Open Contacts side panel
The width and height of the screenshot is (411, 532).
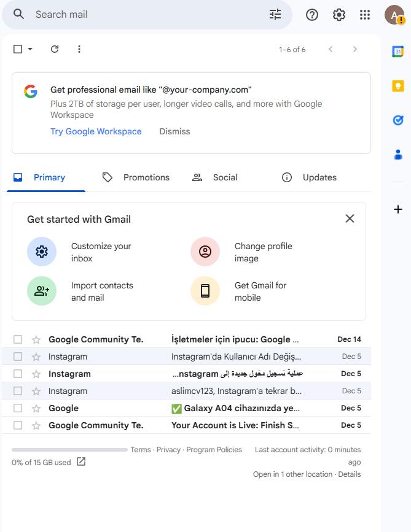pos(397,155)
